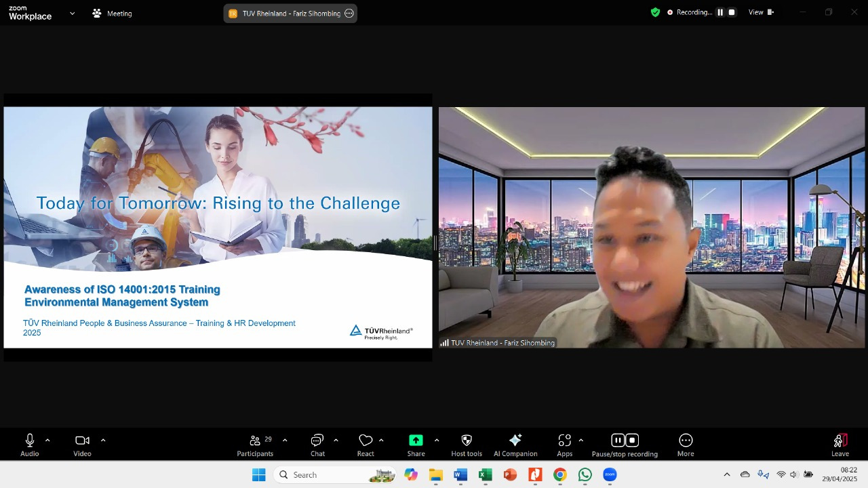
Task: Open Copilot from taskbar
Action: [x=411, y=475]
